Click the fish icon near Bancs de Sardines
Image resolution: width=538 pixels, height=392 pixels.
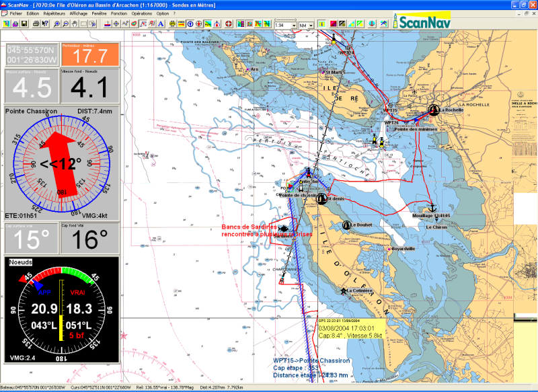[x=283, y=228]
